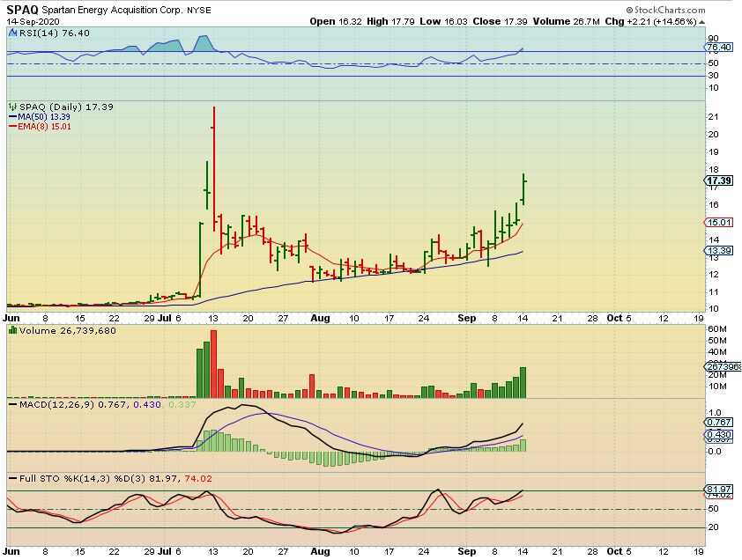The image size is (742, 560).
Task: Click the NYSE exchange label
Action: pyautogui.click(x=199, y=10)
